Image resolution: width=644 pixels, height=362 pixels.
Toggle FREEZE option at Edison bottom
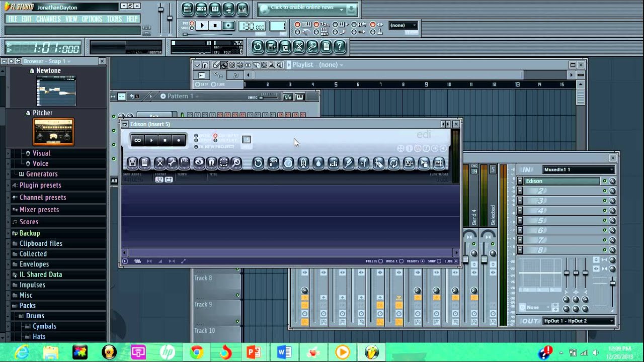(380, 261)
